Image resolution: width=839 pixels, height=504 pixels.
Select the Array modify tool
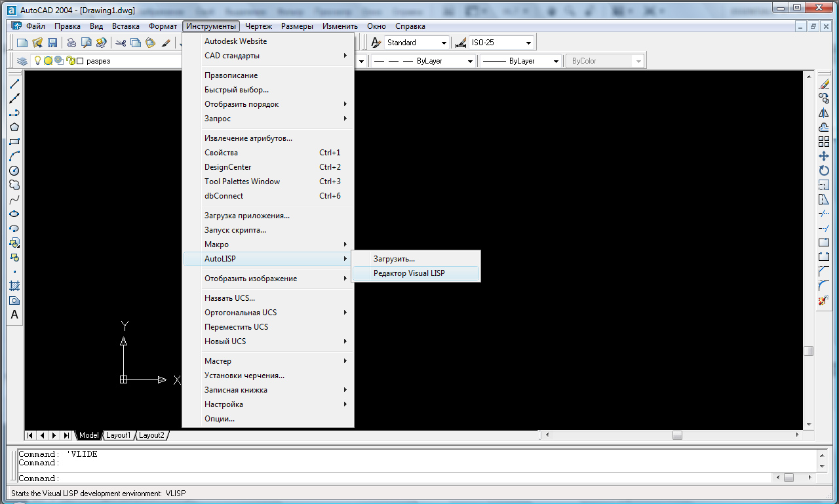tap(824, 142)
